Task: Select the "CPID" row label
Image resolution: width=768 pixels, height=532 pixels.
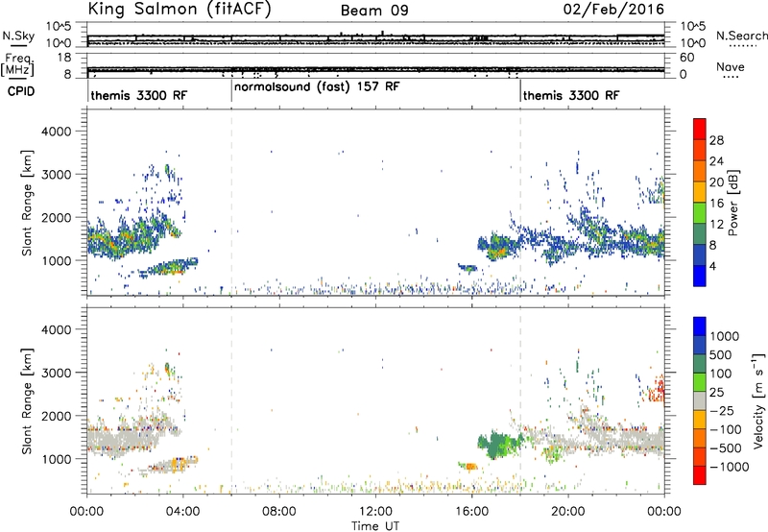Action: pyautogui.click(x=21, y=91)
